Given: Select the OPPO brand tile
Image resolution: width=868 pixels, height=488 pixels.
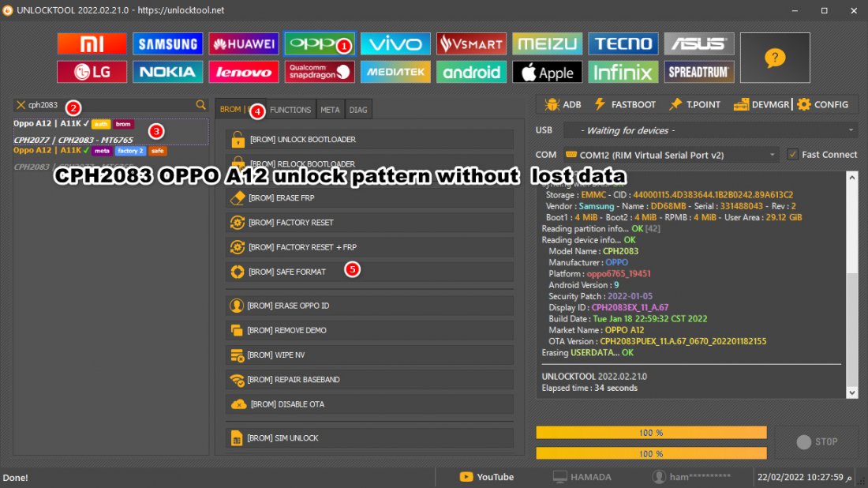Looking at the screenshot, I should [x=320, y=43].
